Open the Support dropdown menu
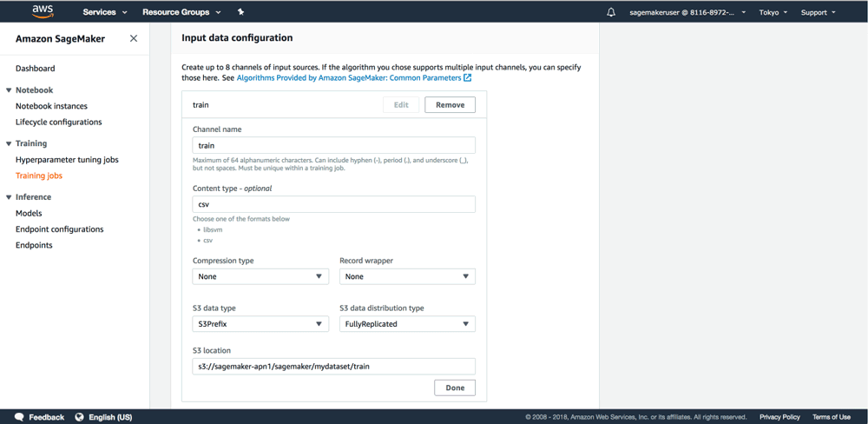Screen dimensions: 868x424 (x=819, y=12)
